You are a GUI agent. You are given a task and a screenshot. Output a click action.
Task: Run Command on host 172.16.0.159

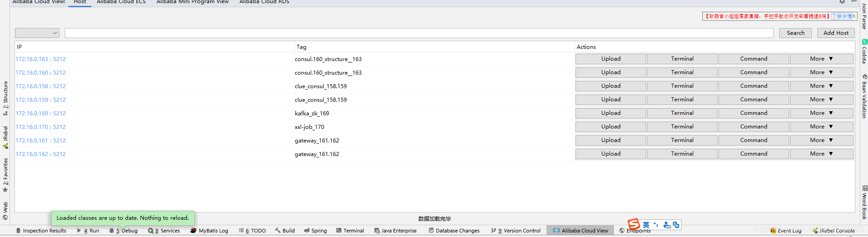[754, 100]
